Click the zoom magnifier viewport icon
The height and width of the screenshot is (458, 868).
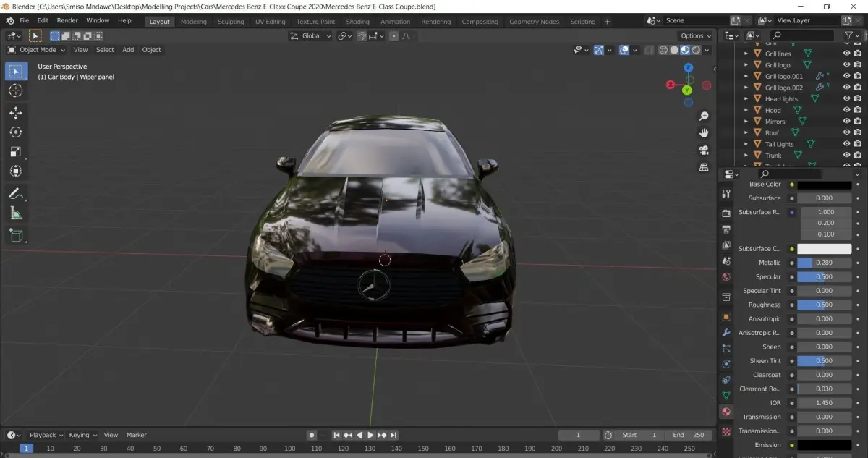(x=703, y=116)
